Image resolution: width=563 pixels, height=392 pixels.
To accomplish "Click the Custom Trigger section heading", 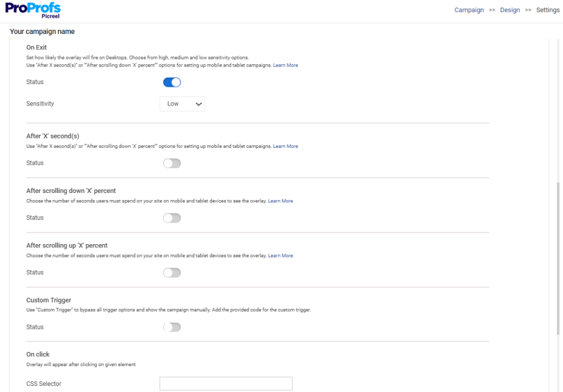I will [48, 301].
